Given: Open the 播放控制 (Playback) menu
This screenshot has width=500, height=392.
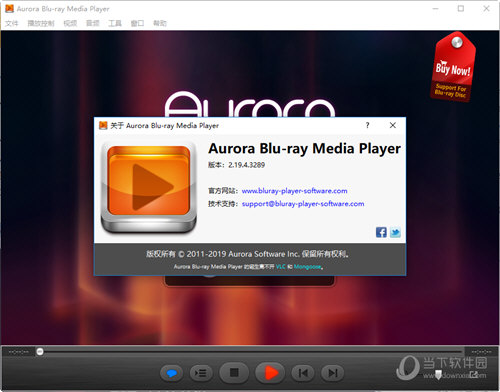Looking at the screenshot, I should tap(41, 23).
